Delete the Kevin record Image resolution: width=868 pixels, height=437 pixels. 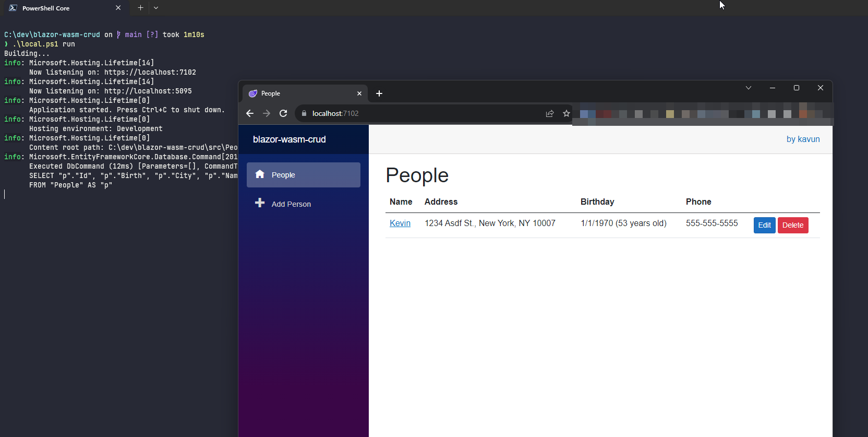pos(793,225)
